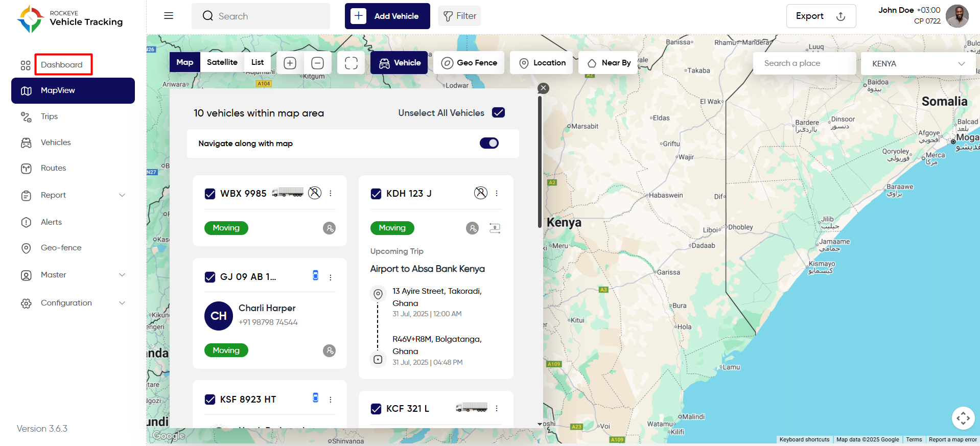
Task: Click the CH driver initials avatar
Action: (x=219, y=316)
